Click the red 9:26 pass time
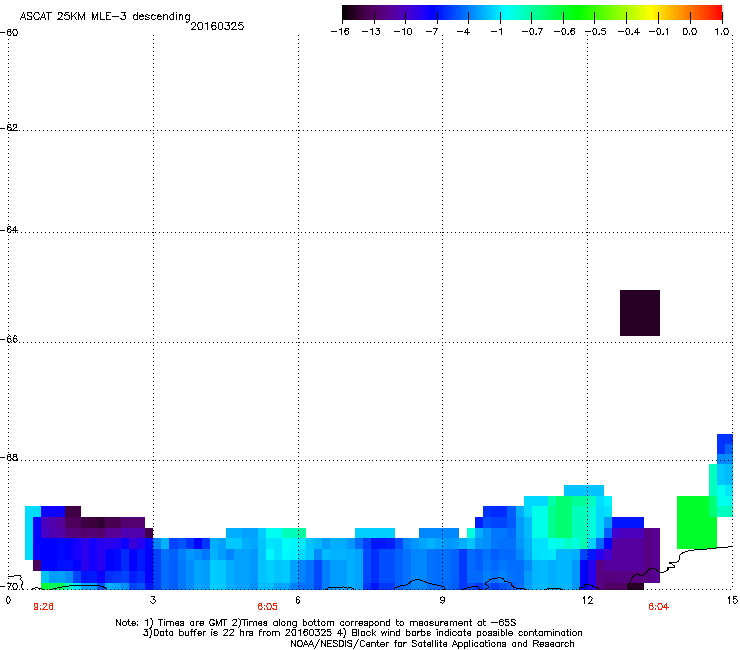 [43, 607]
